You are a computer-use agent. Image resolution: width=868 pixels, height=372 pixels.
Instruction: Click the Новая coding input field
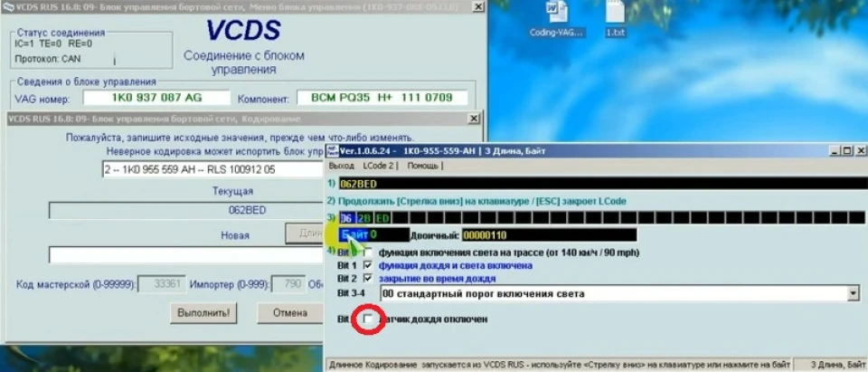[x=186, y=254]
